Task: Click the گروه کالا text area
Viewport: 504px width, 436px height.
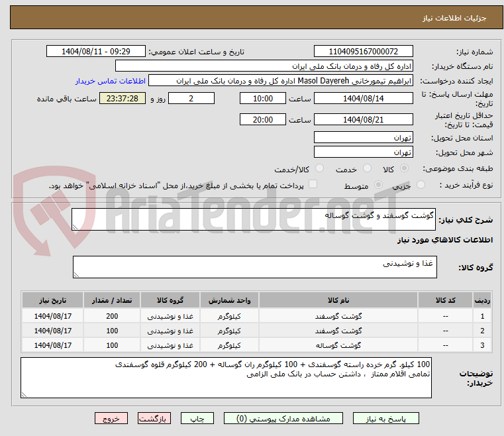Action: tap(254, 267)
